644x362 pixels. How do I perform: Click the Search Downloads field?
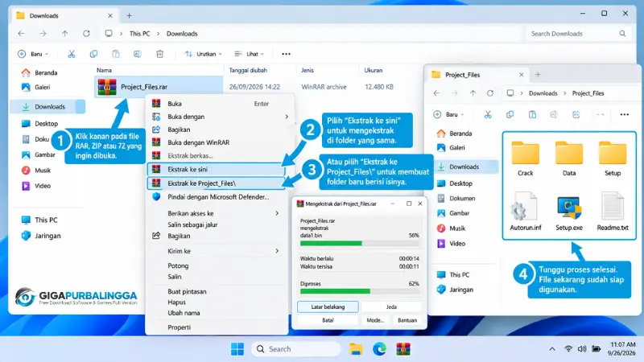click(x=579, y=34)
